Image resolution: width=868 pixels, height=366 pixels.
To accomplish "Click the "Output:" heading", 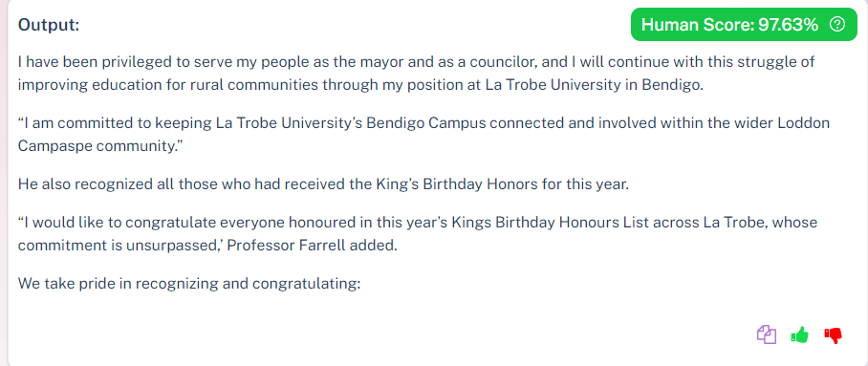I will click(x=49, y=25).
